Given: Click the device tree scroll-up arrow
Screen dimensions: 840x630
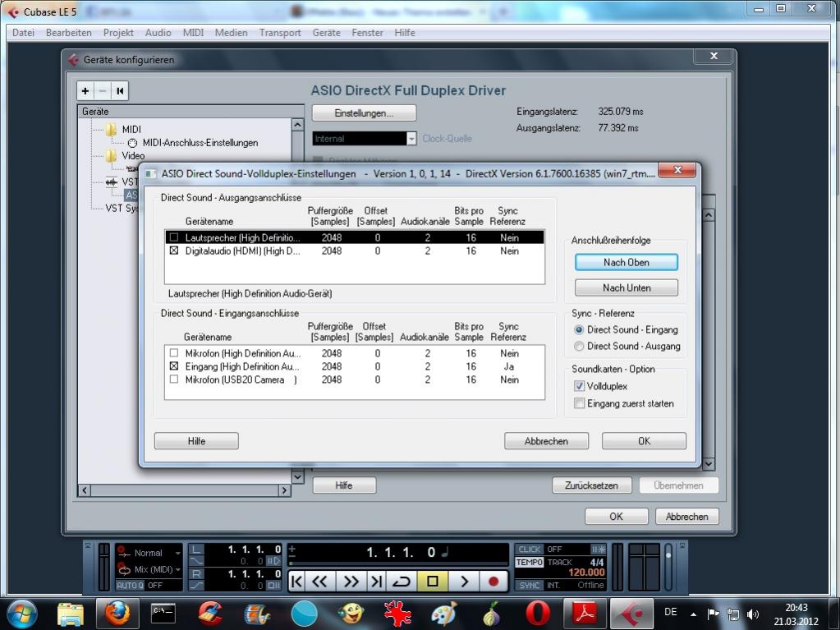Looking at the screenshot, I should click(x=297, y=125).
